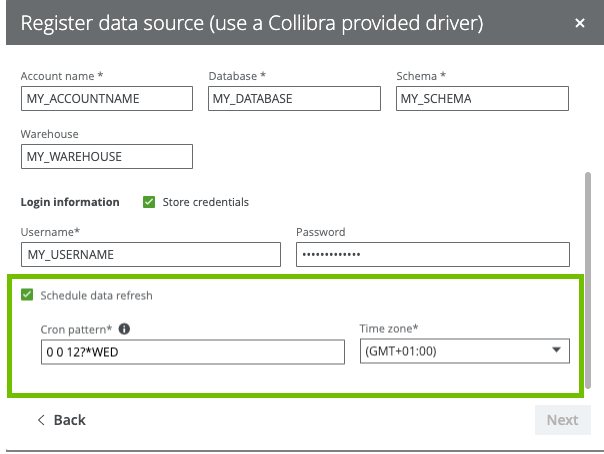
Task: Click the Cron pattern input field
Action: click(192, 352)
